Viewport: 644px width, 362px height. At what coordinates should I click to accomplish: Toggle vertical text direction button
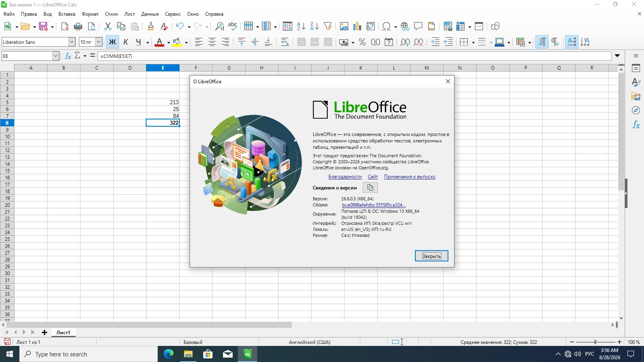pyautogui.click(x=585, y=42)
